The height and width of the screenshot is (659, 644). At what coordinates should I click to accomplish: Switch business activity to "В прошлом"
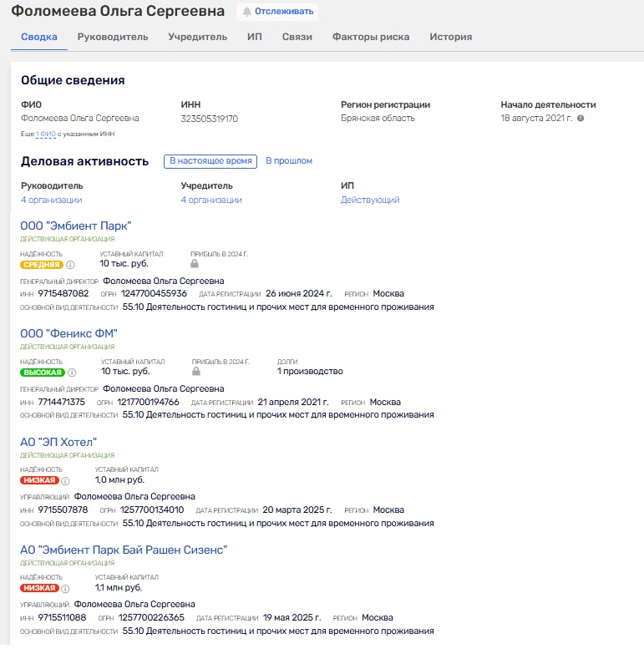click(x=289, y=161)
